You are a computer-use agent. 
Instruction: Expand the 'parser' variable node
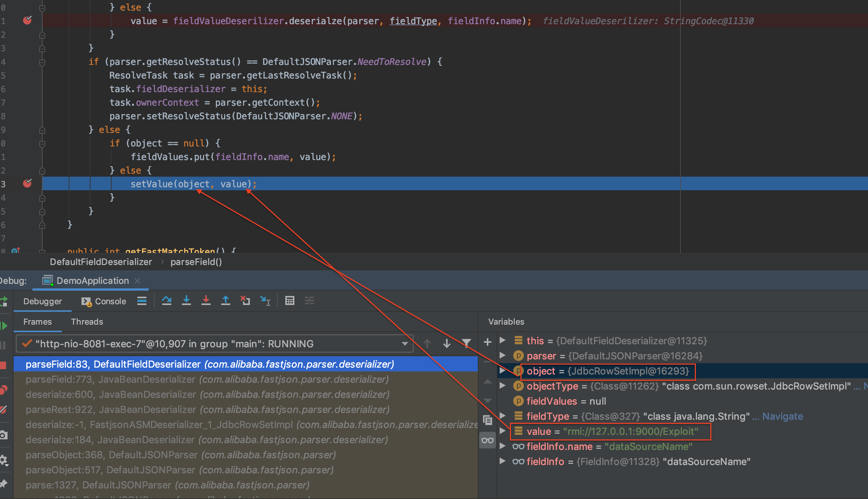click(x=502, y=355)
